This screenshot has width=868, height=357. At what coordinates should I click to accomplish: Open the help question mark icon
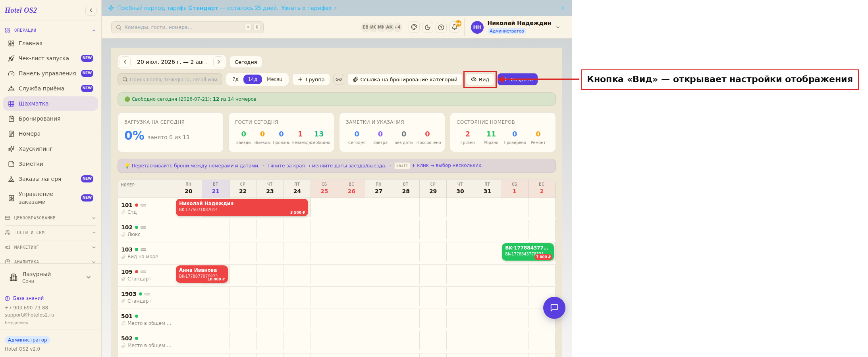click(x=441, y=27)
